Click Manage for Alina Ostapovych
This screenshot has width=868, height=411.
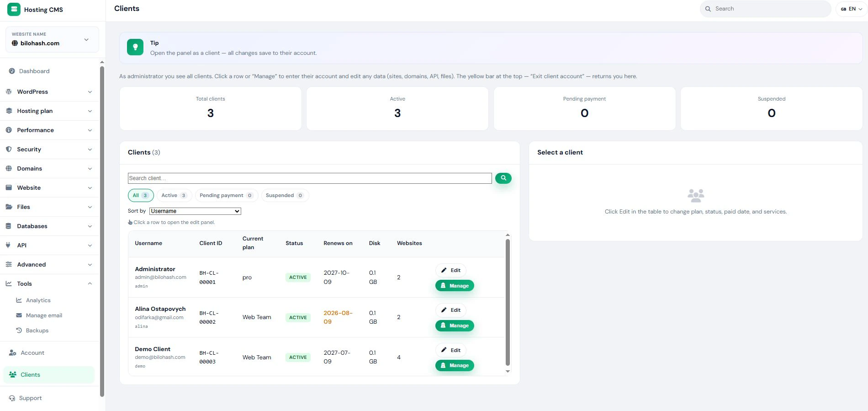(455, 326)
